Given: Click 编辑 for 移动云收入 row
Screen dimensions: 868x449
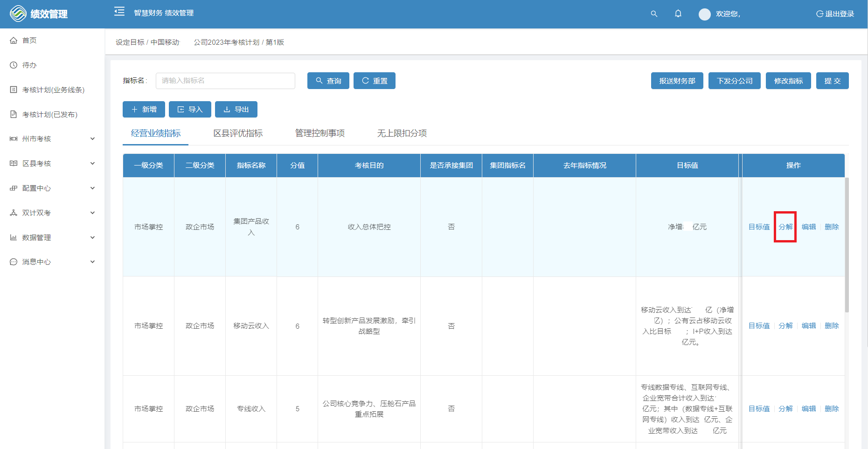Looking at the screenshot, I should (x=809, y=326).
